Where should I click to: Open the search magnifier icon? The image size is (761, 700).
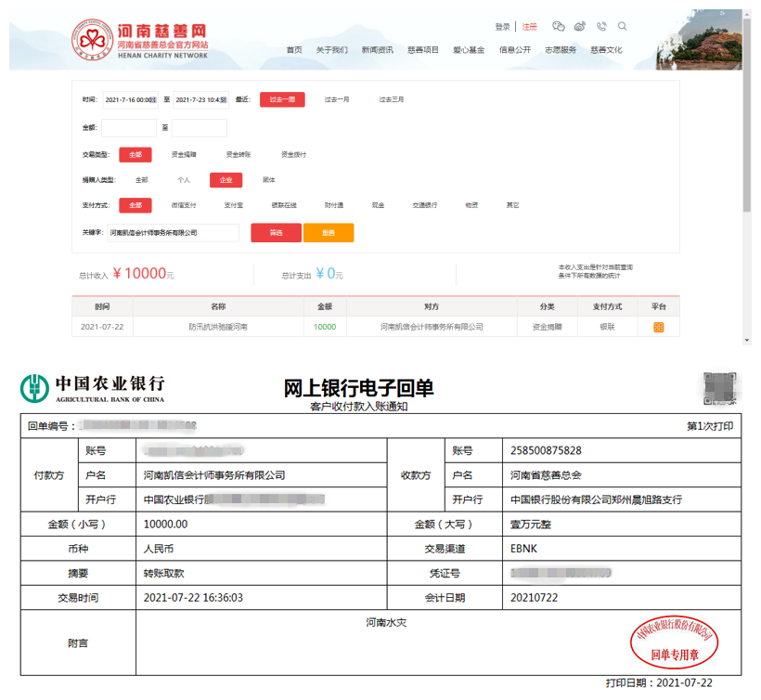click(x=622, y=26)
